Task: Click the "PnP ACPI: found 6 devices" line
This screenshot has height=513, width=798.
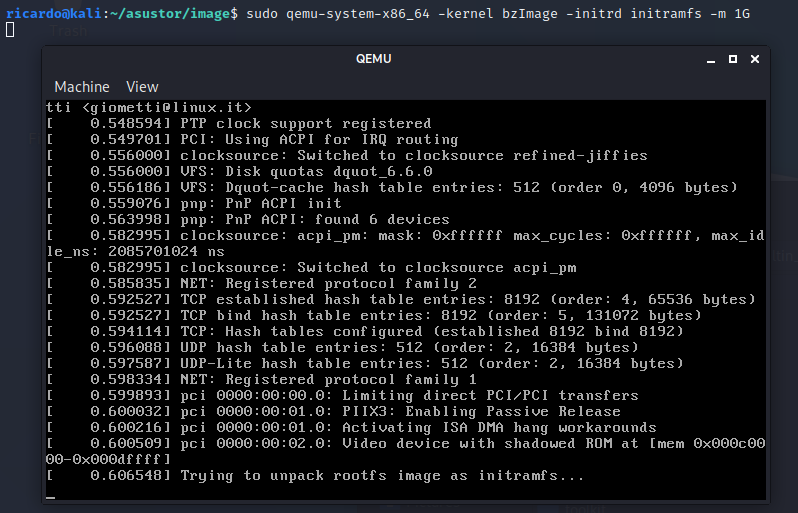Action: tap(315, 219)
